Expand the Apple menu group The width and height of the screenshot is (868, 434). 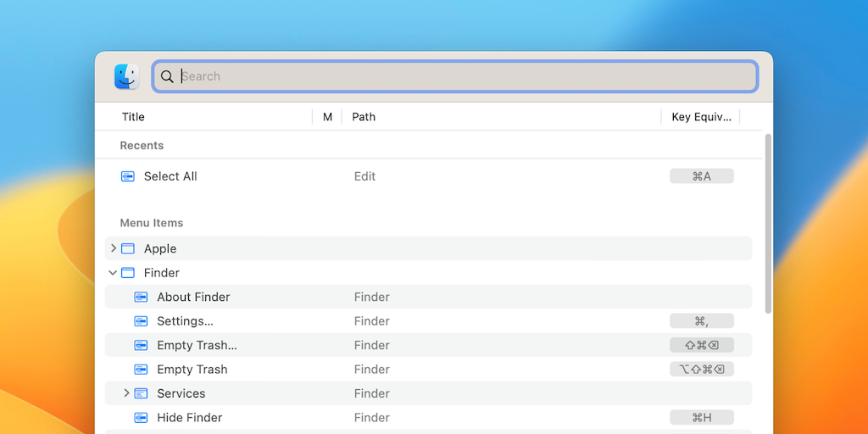(x=114, y=248)
